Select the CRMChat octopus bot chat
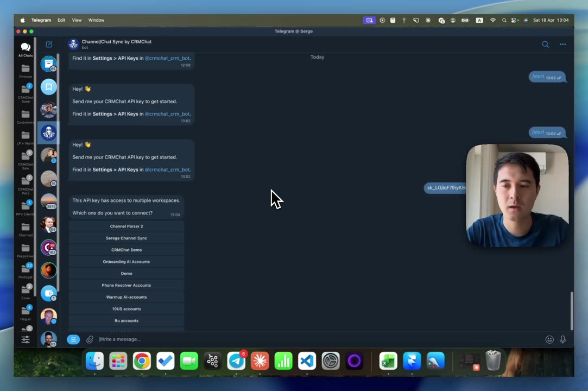The image size is (588, 391). click(49, 133)
